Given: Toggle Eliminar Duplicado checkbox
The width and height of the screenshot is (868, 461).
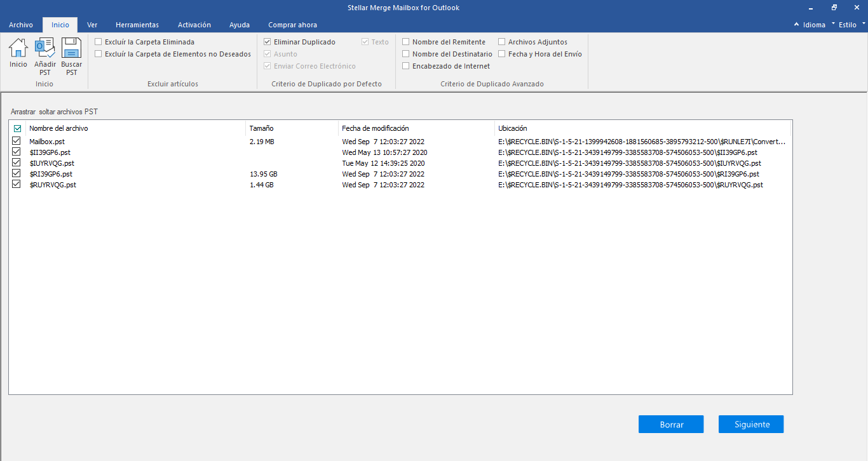Looking at the screenshot, I should pyautogui.click(x=268, y=42).
